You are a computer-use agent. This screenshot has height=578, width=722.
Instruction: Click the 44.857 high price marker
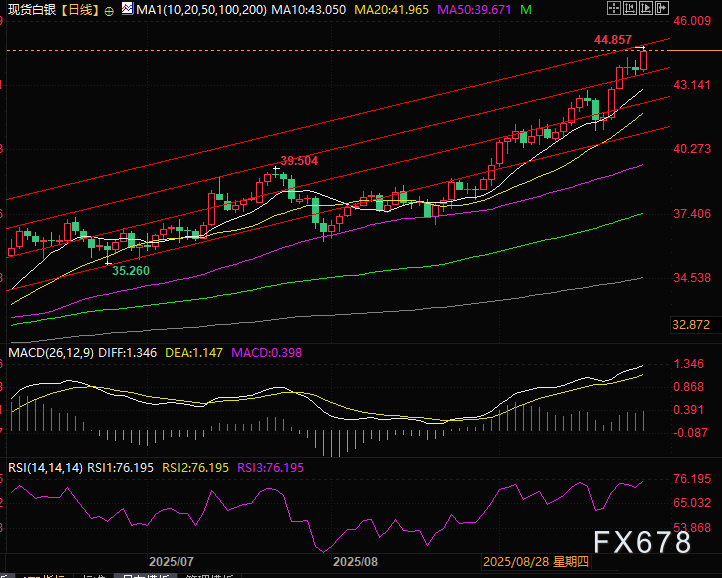(x=612, y=40)
